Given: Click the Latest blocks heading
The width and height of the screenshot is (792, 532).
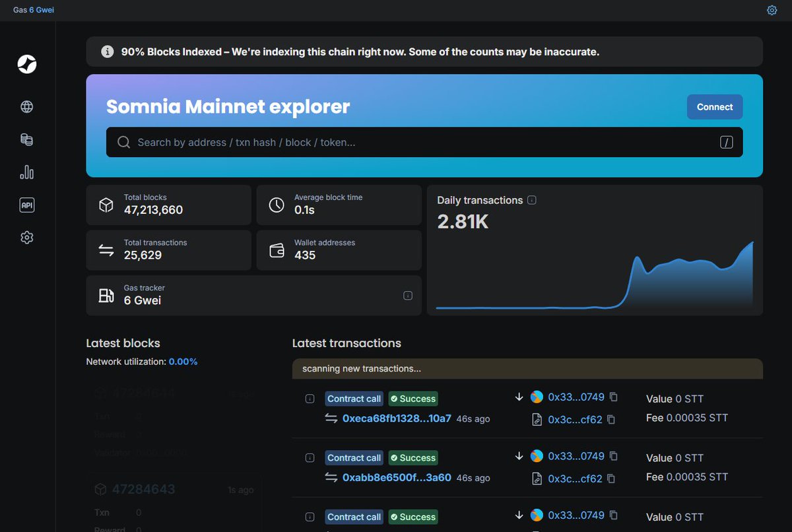Looking at the screenshot, I should click(123, 343).
